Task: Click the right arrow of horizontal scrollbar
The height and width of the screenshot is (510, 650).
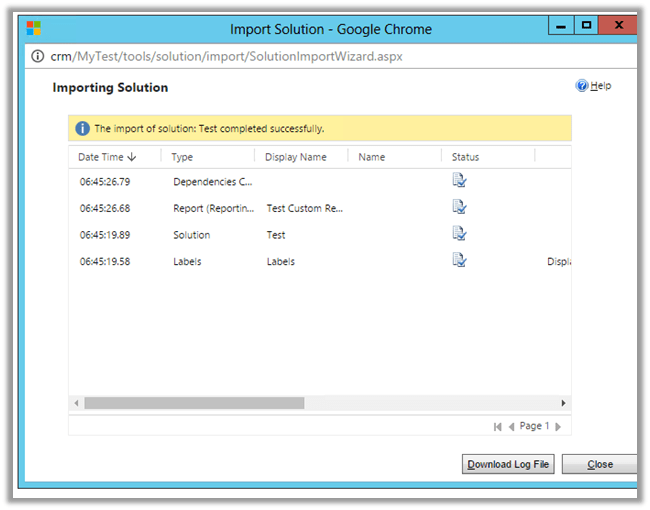Action: click(x=563, y=403)
